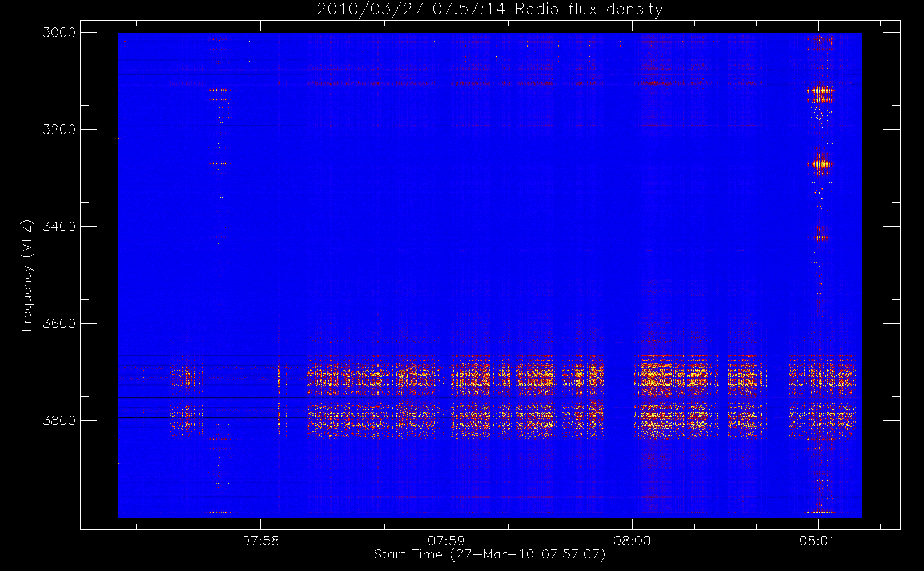Click the 3000 frequency tick label
The height and width of the screenshot is (571, 924).
(x=59, y=33)
